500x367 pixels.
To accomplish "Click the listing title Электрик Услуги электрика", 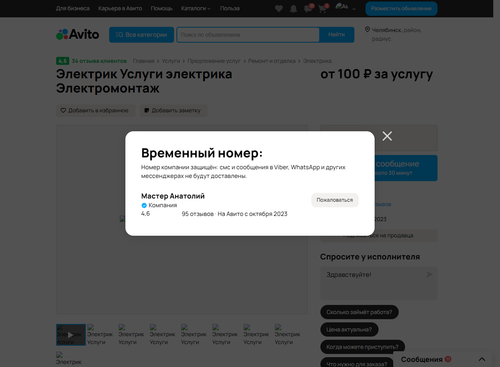I will coord(144,81).
